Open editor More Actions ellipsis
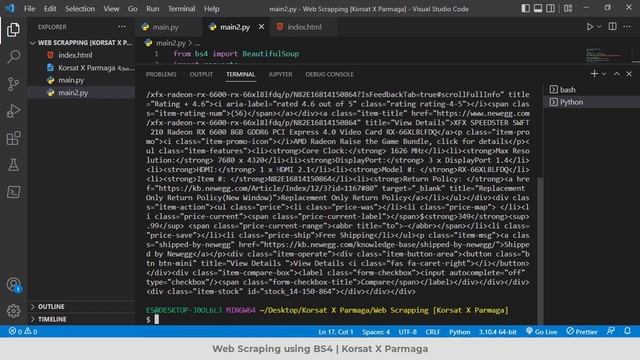The height and width of the screenshot is (360, 640). [x=627, y=27]
